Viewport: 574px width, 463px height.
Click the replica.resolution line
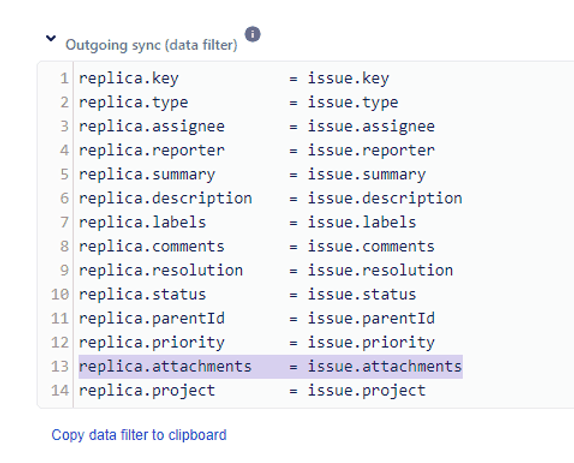pyautogui.click(x=266, y=270)
